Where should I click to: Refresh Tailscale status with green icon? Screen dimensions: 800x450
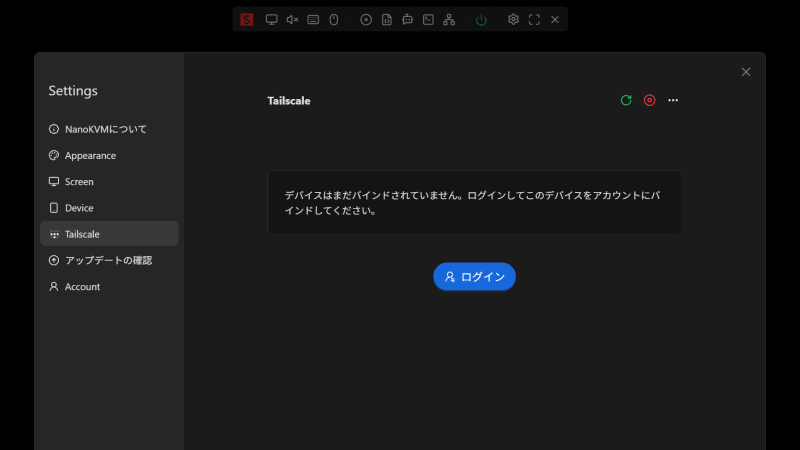coord(626,100)
